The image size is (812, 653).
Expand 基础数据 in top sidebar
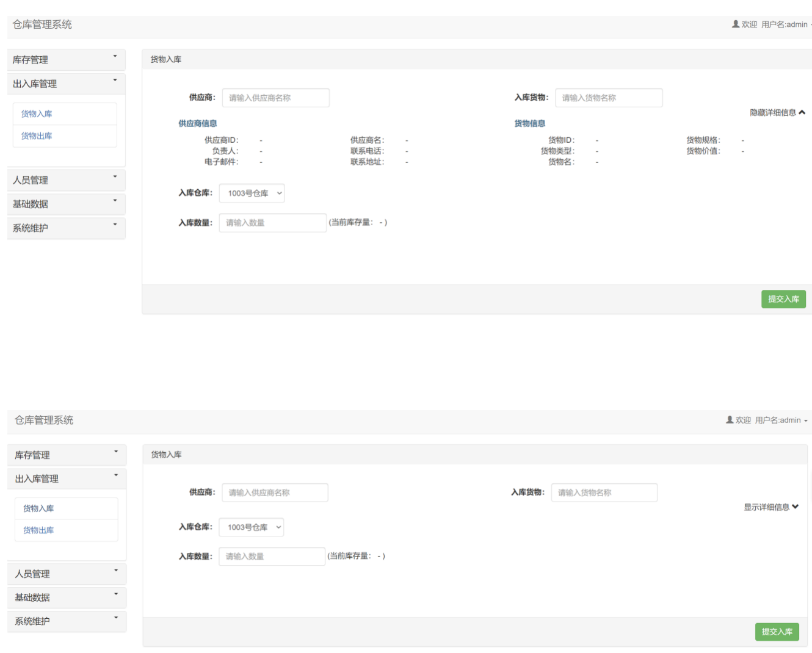tap(66, 204)
